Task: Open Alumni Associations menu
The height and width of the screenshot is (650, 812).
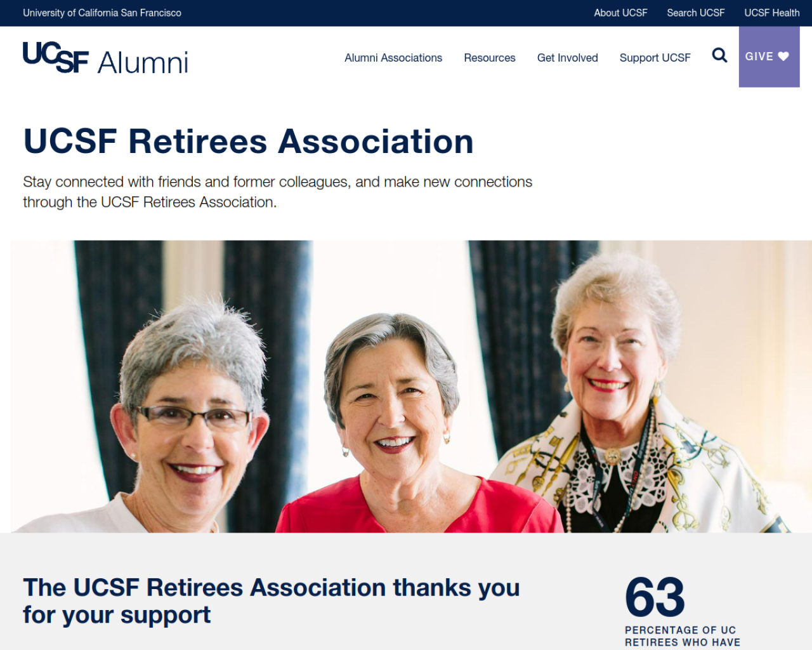Action: coord(393,58)
